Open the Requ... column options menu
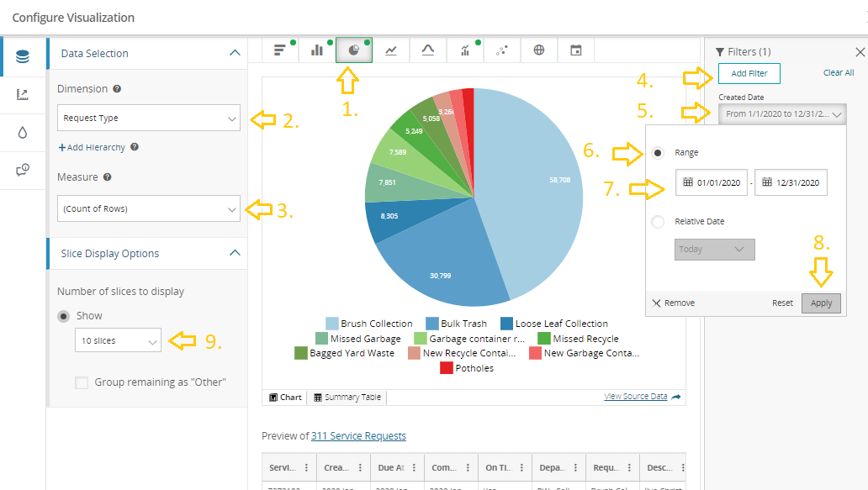Screen dimensions: 868x490 (629, 468)
